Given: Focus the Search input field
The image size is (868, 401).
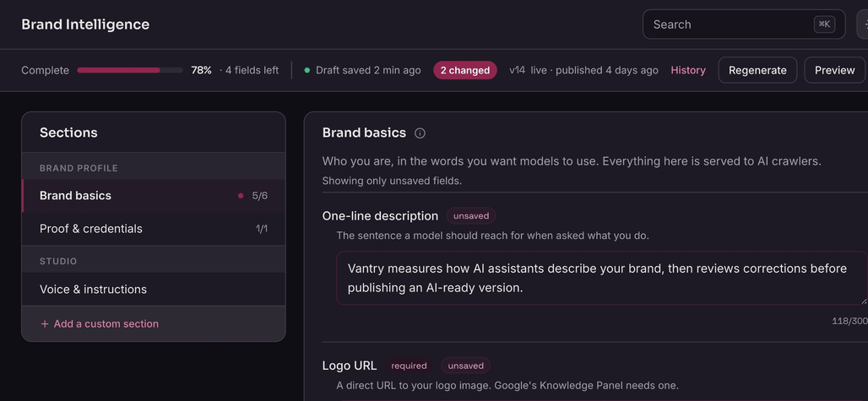Looking at the screenshot, I should pos(743,24).
